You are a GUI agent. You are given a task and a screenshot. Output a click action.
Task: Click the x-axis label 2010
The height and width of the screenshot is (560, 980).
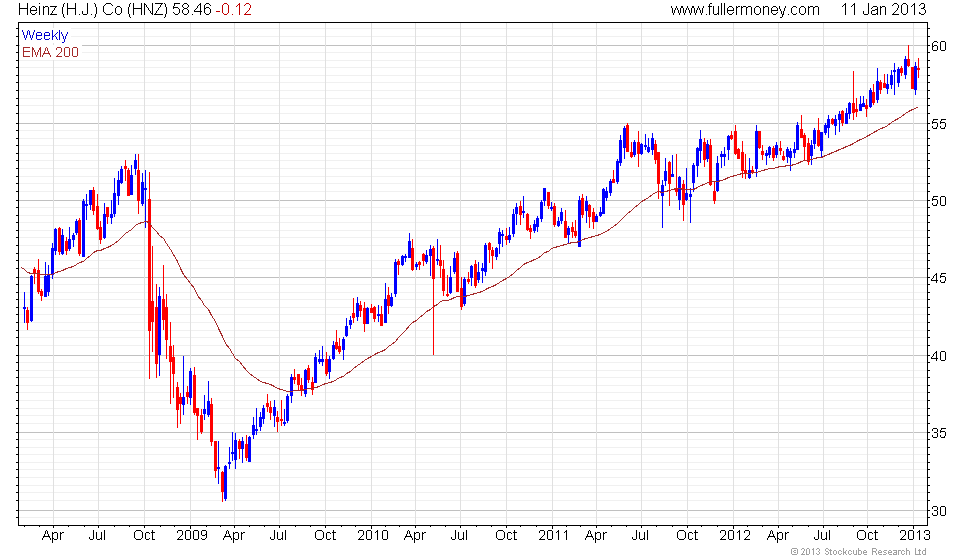click(372, 536)
